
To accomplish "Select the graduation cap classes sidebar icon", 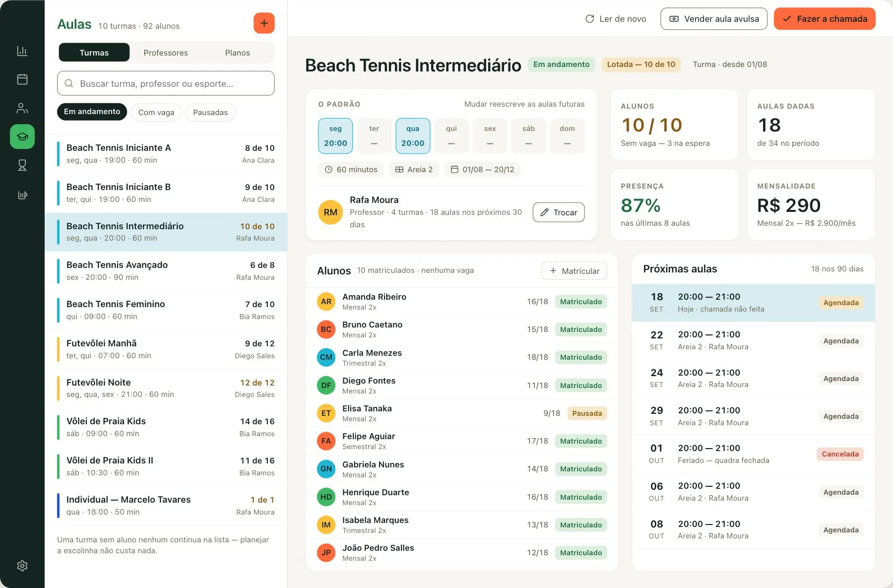I will point(22,136).
